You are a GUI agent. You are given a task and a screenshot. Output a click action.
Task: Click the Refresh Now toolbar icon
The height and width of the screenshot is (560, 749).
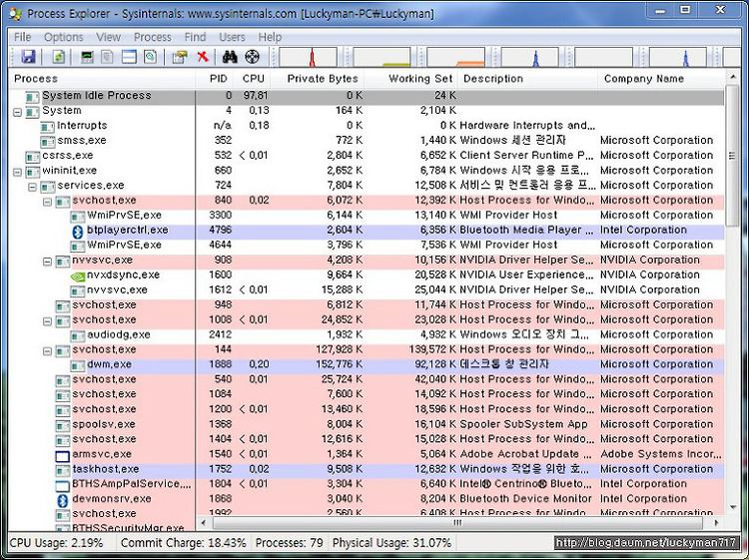[x=58, y=57]
